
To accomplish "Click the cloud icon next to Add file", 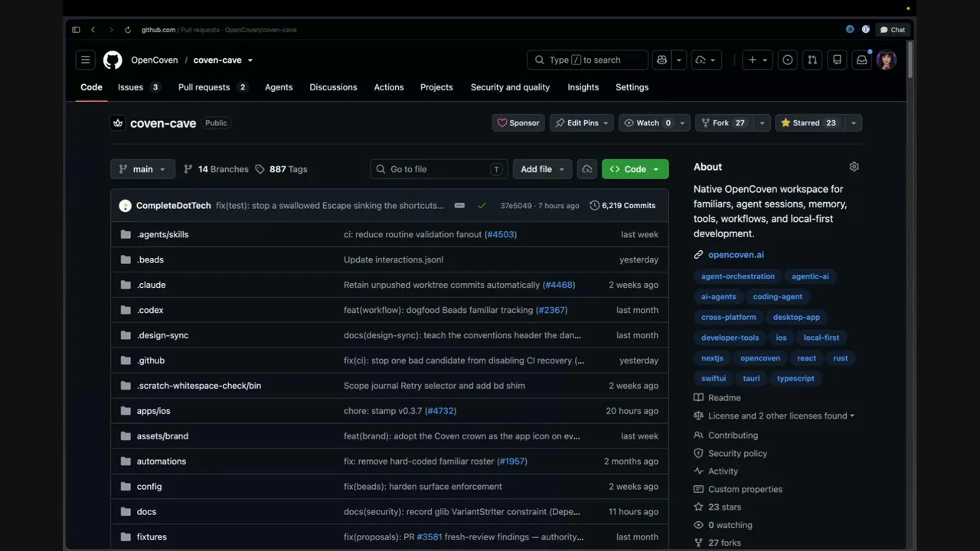I will [x=587, y=169].
